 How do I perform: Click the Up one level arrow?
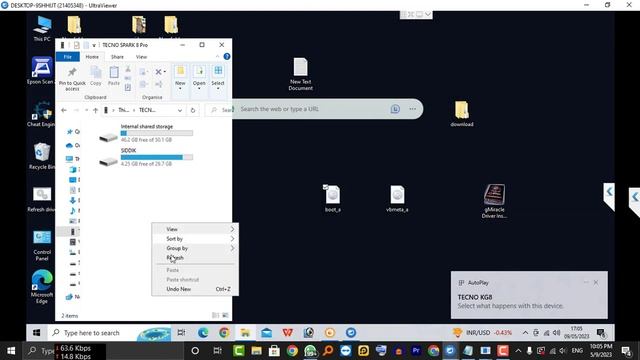(95, 110)
